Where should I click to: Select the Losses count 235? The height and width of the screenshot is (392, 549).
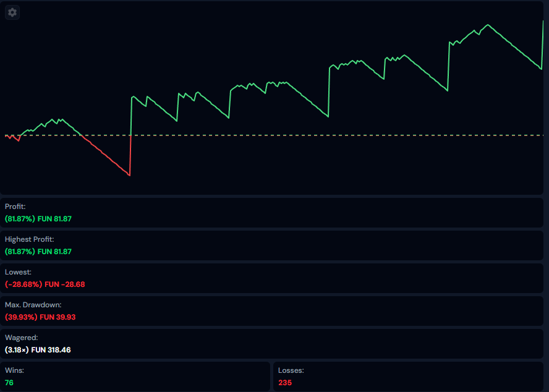[285, 383]
